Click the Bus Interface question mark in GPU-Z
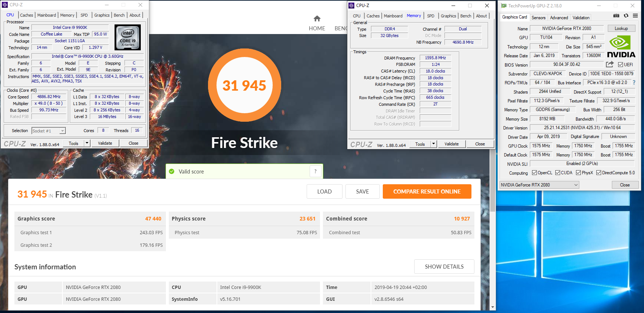The height and width of the screenshot is (313, 644). click(x=634, y=83)
